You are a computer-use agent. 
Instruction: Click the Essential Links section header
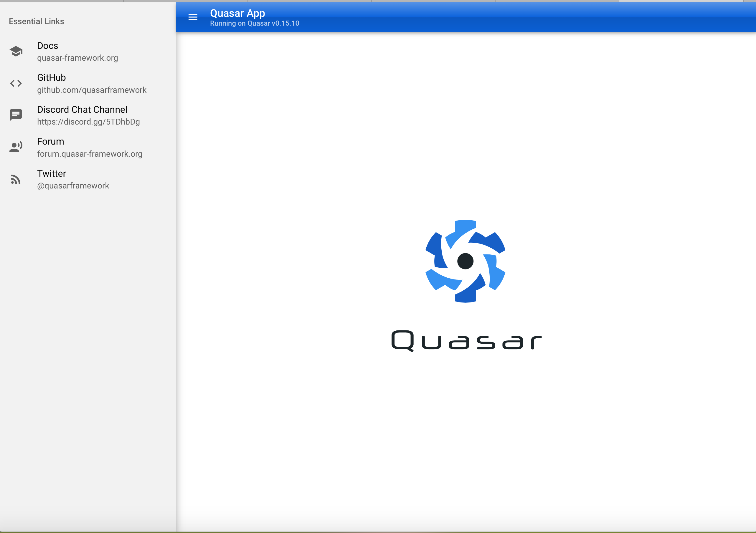point(37,21)
